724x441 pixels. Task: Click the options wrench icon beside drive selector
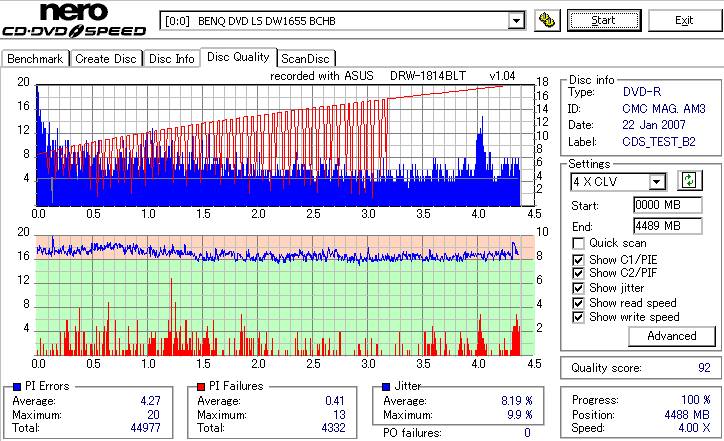547,21
